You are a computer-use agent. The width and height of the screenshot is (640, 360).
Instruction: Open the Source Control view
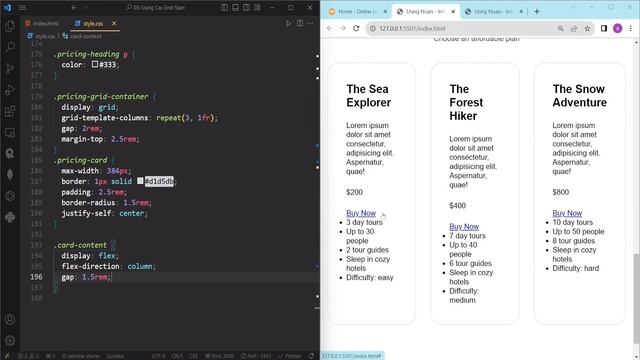(10, 69)
